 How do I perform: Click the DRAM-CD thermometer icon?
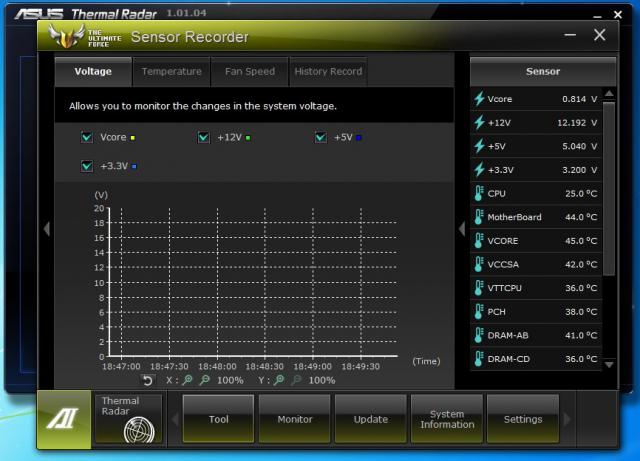click(479, 359)
